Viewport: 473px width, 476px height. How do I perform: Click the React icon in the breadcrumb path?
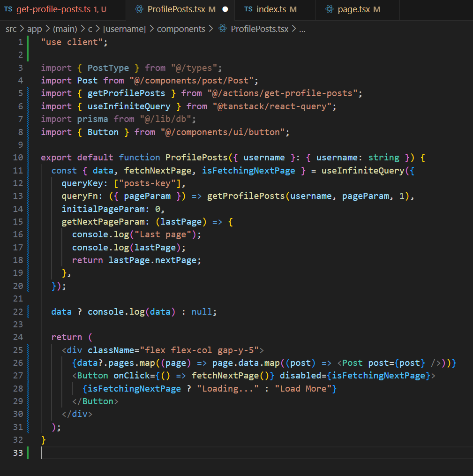(223, 29)
